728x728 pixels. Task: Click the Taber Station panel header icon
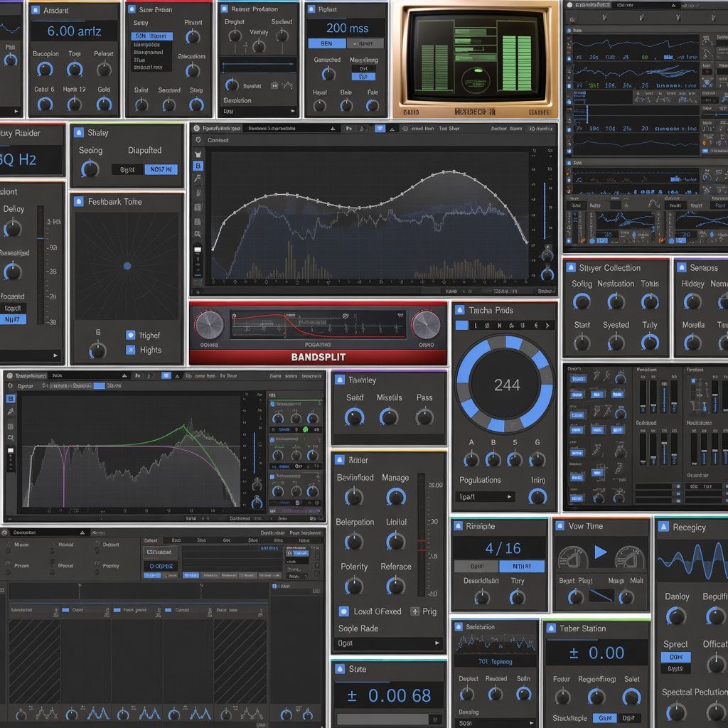[551, 628]
